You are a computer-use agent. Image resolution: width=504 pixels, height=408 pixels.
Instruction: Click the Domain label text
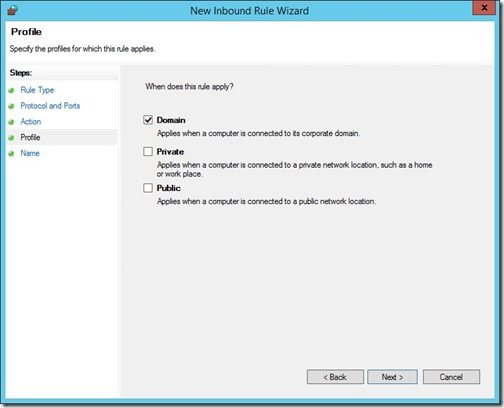[x=171, y=120]
